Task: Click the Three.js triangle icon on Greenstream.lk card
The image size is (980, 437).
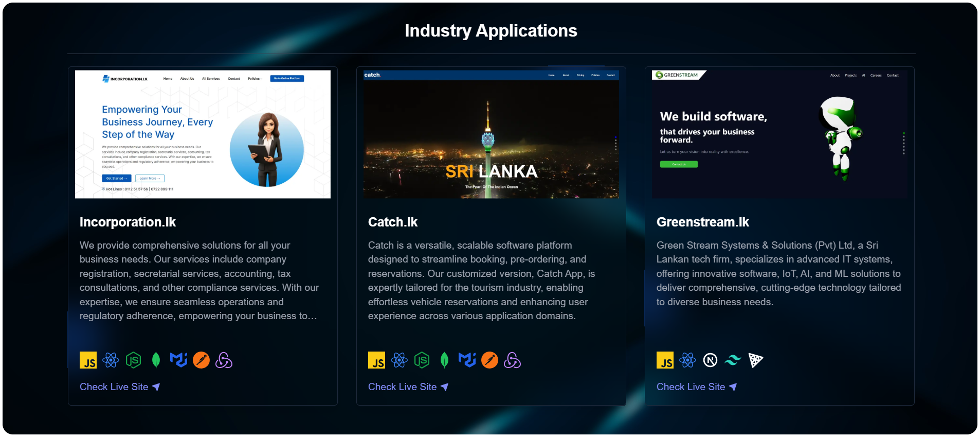Action: click(x=755, y=360)
